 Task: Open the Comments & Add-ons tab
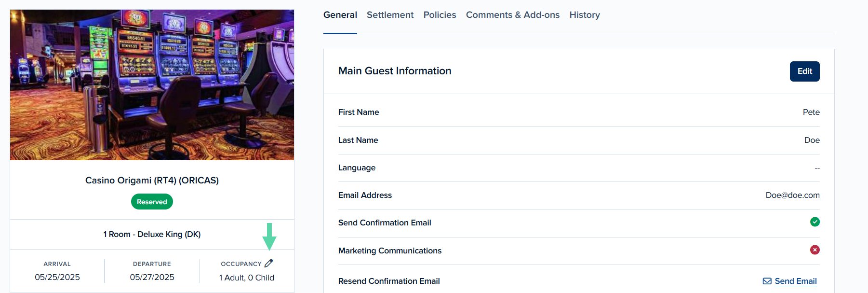(x=513, y=15)
